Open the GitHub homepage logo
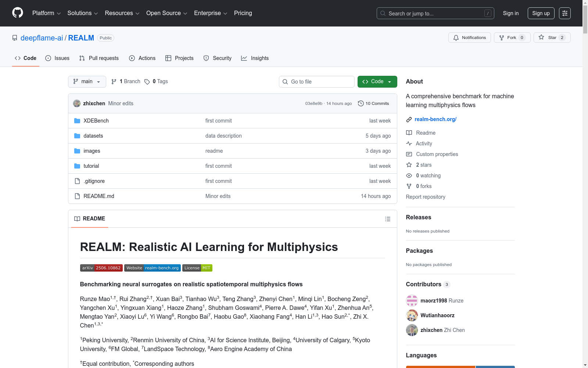 click(x=18, y=13)
